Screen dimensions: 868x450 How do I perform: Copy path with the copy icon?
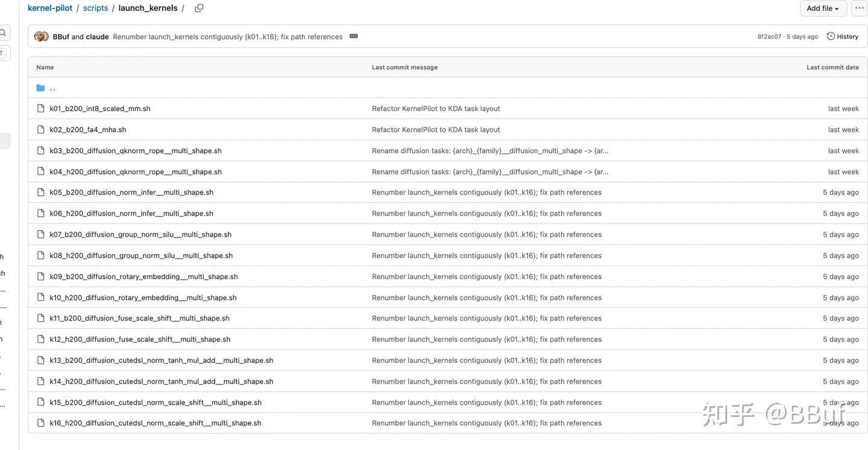[199, 8]
